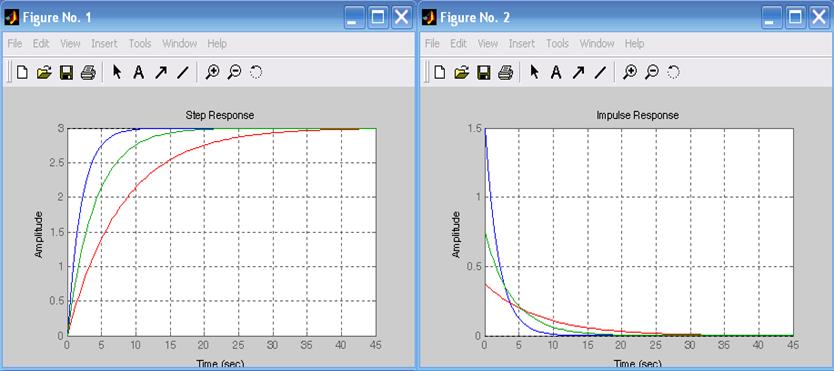Toggle Rotate 3D tool in Figure 2

click(673, 72)
